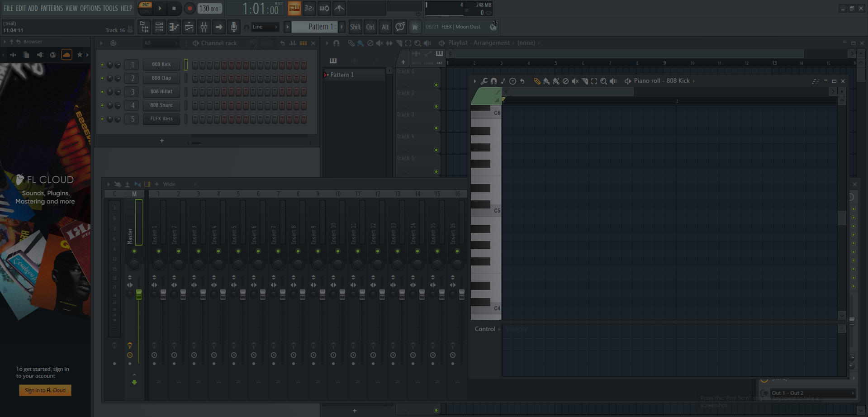868x417 pixels.
Task: Open Out 1 - Out 2 output dropdown
Action: [x=813, y=393]
